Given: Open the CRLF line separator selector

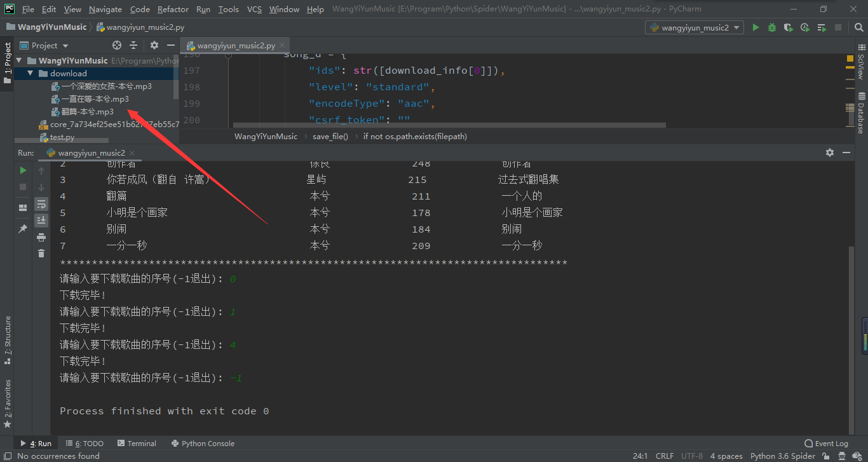Looking at the screenshot, I should pos(665,456).
